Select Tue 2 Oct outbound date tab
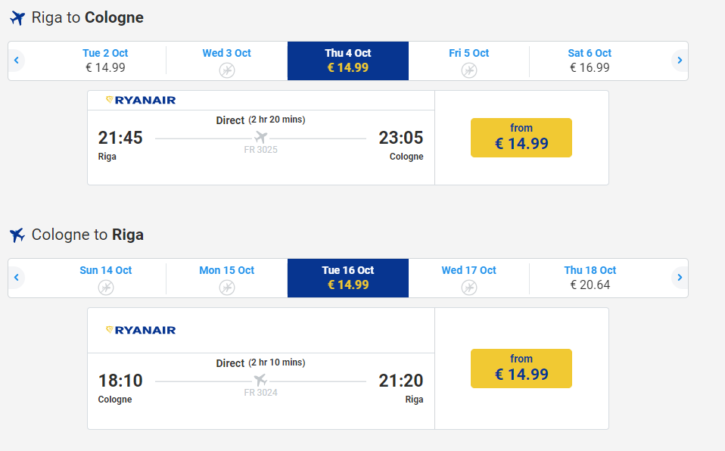The image size is (725, 451). click(x=105, y=61)
